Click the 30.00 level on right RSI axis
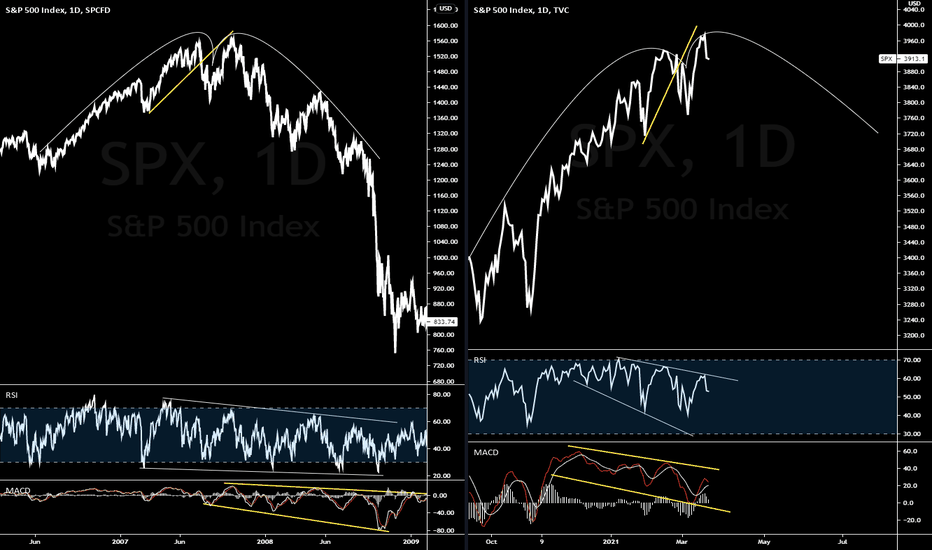The height and width of the screenshot is (550, 932). tap(914, 434)
